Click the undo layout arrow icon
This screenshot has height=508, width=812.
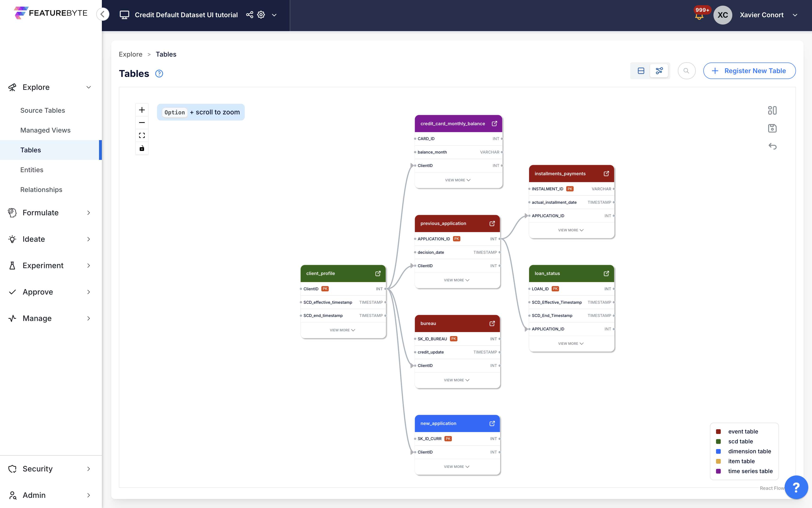click(x=772, y=146)
